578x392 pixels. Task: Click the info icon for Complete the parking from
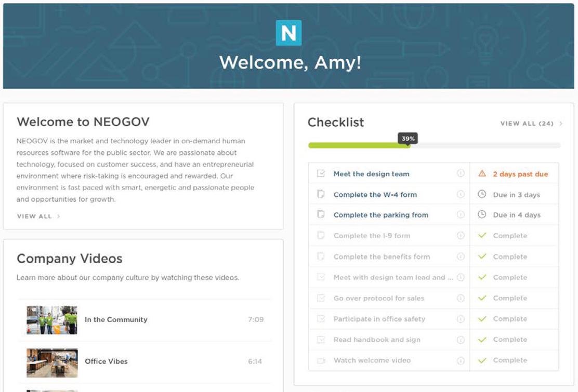461,214
